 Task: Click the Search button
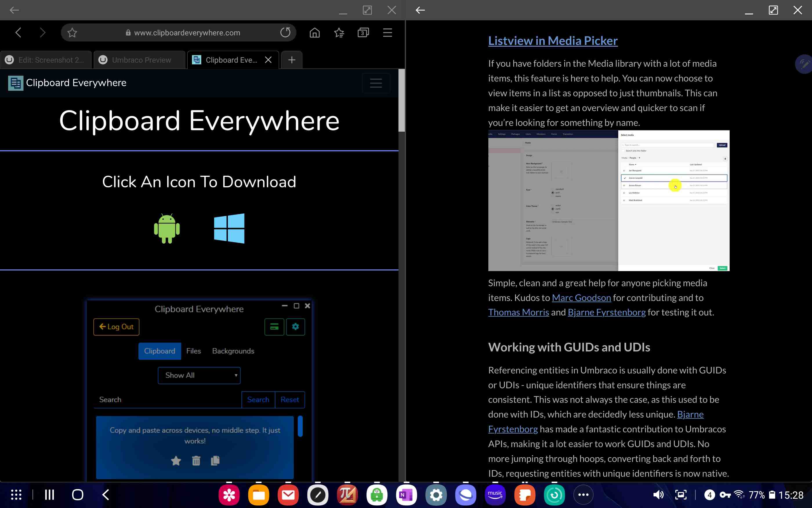click(258, 400)
